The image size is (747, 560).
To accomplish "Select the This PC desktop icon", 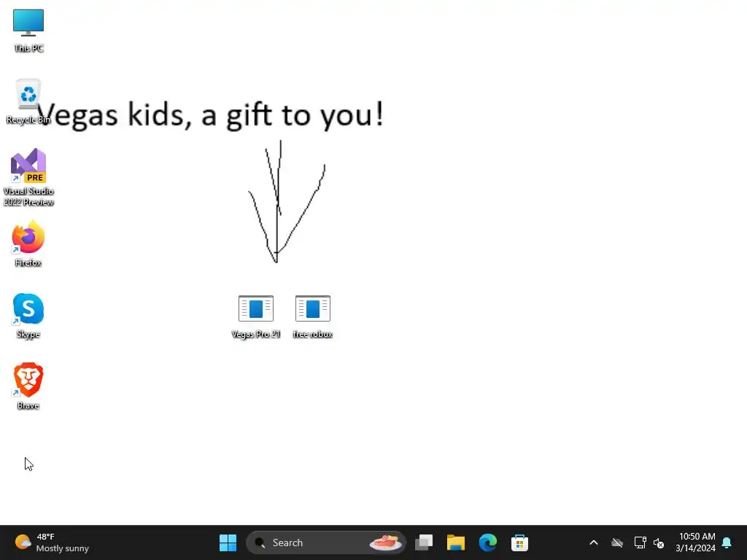I will coord(28,31).
